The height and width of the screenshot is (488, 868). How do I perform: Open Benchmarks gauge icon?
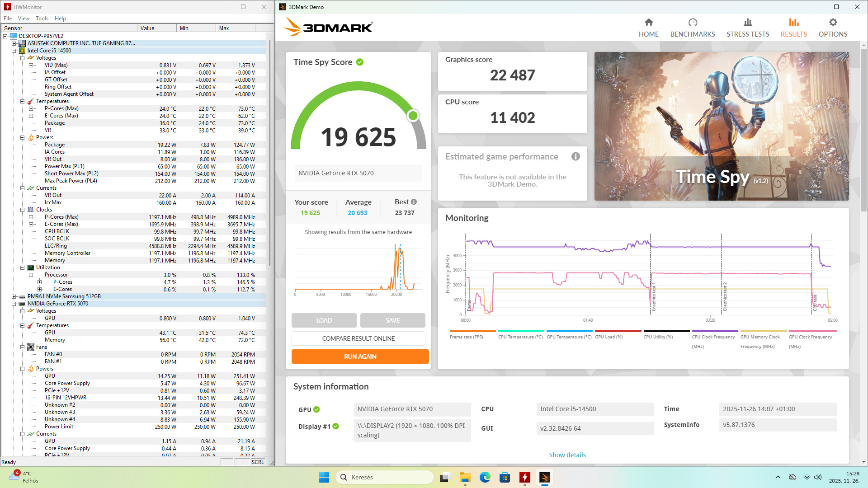pos(692,23)
